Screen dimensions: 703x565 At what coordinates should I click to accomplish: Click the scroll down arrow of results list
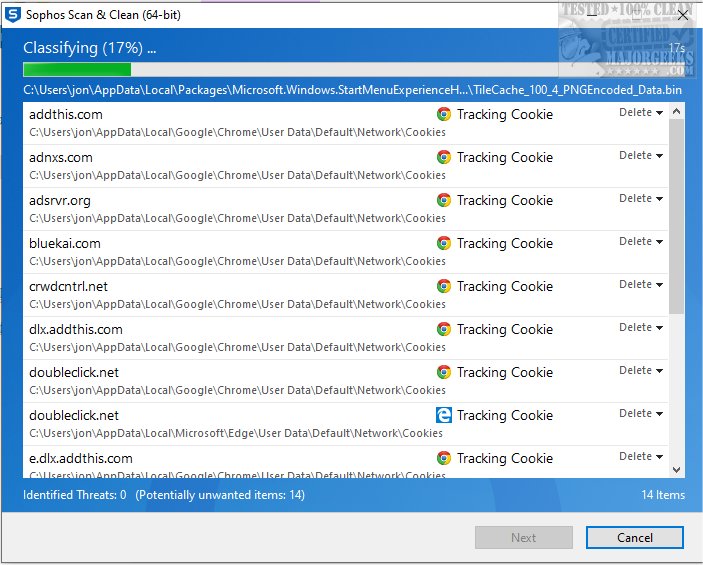[677, 469]
